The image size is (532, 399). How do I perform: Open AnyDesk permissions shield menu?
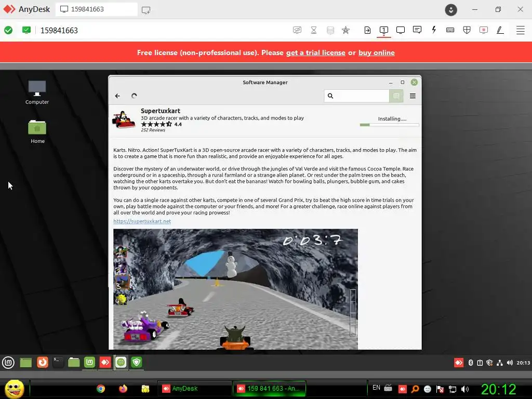467,30
